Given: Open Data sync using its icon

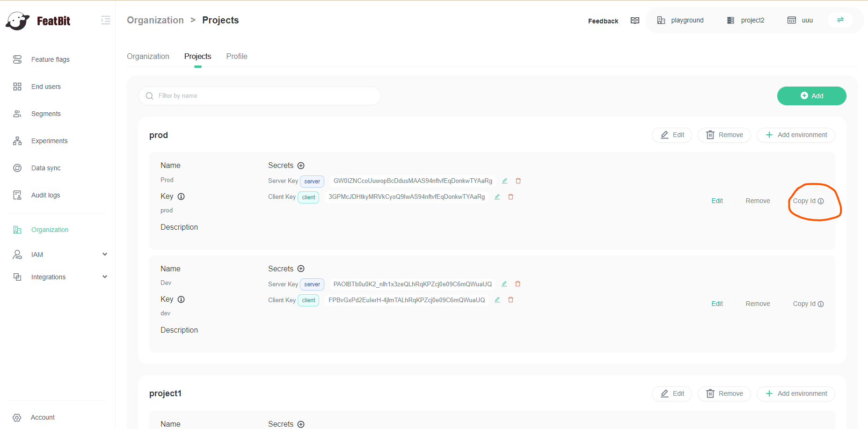Looking at the screenshot, I should click(17, 167).
